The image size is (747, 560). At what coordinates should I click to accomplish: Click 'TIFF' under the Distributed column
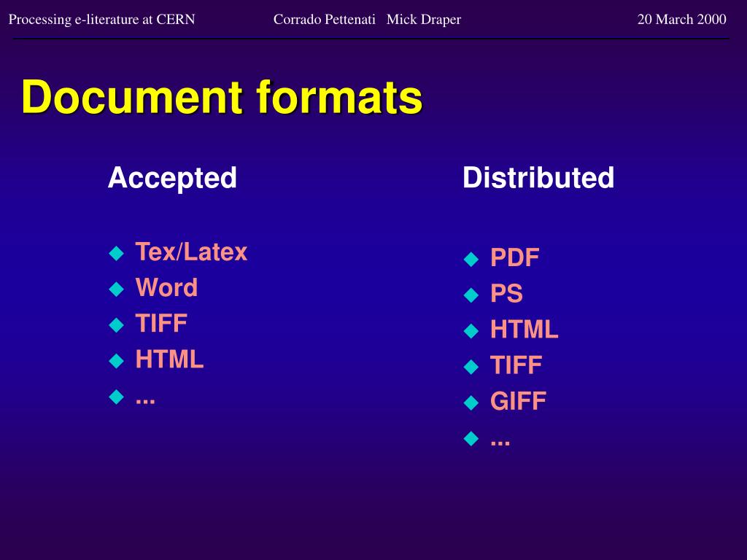pos(516,365)
